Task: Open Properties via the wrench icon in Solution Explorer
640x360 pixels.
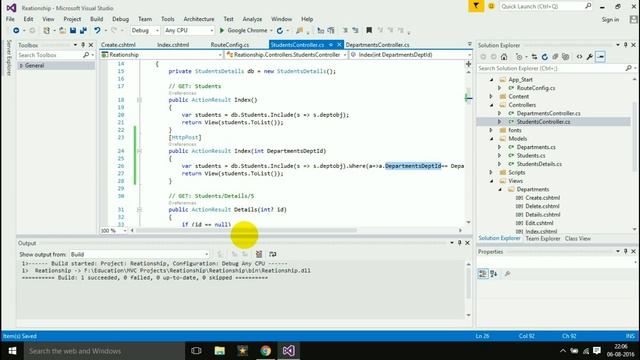Action: pos(590,57)
